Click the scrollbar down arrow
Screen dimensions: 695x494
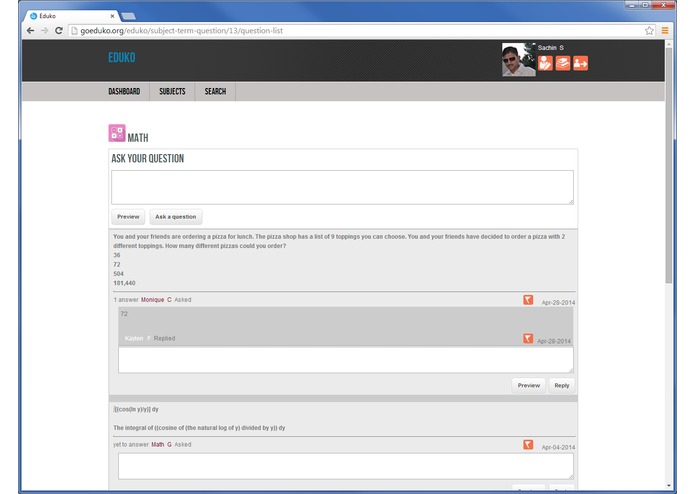(668, 486)
